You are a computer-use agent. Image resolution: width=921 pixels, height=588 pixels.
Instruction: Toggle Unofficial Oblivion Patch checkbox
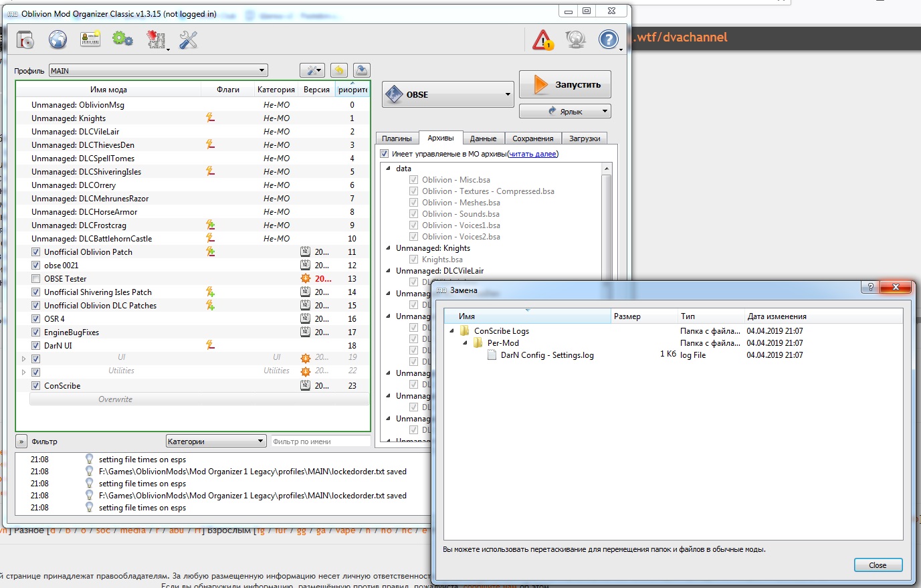pyautogui.click(x=35, y=252)
